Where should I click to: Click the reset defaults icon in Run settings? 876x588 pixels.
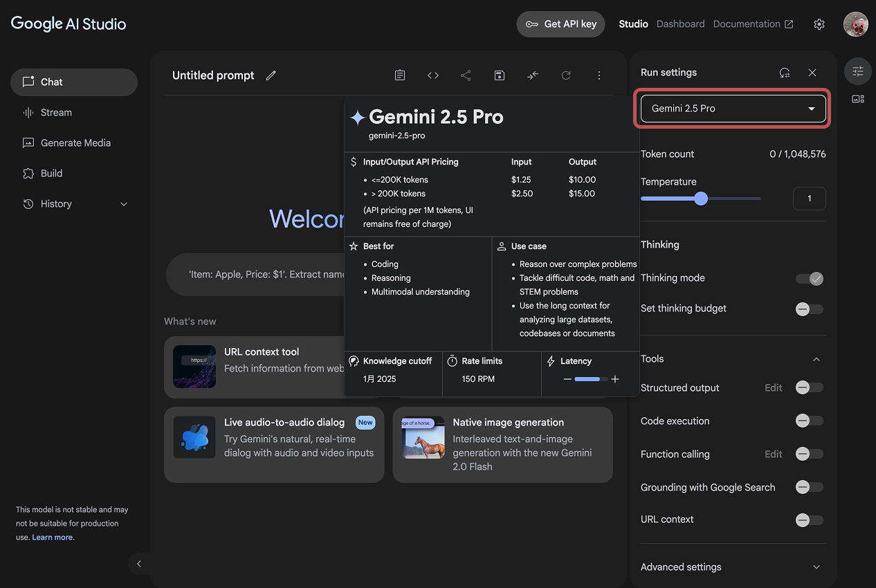785,73
